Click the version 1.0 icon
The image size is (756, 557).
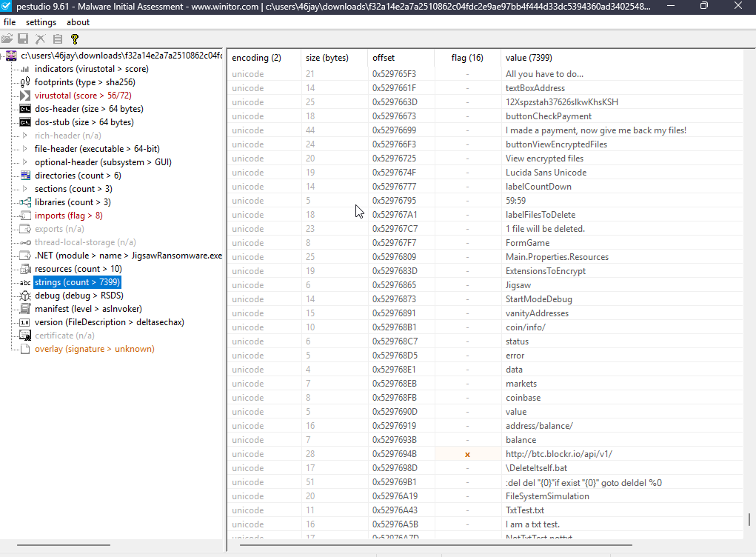pos(25,322)
